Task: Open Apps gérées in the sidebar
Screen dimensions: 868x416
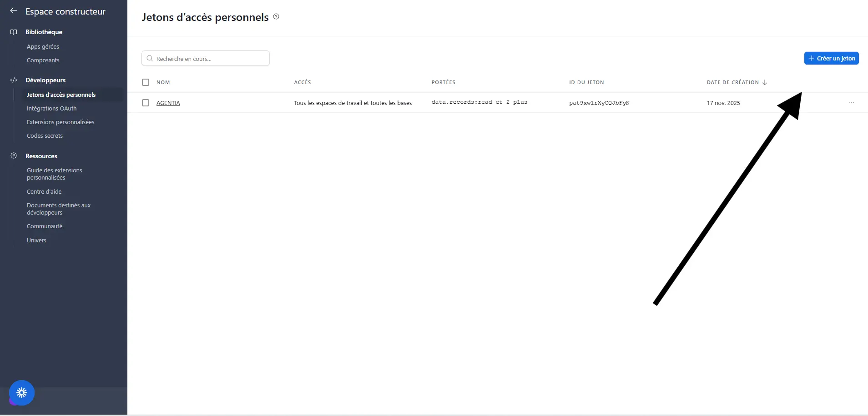Action: pyautogui.click(x=43, y=46)
